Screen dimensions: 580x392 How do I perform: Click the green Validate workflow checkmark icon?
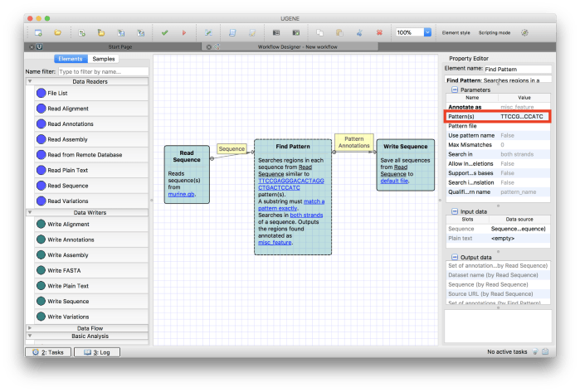pos(165,32)
